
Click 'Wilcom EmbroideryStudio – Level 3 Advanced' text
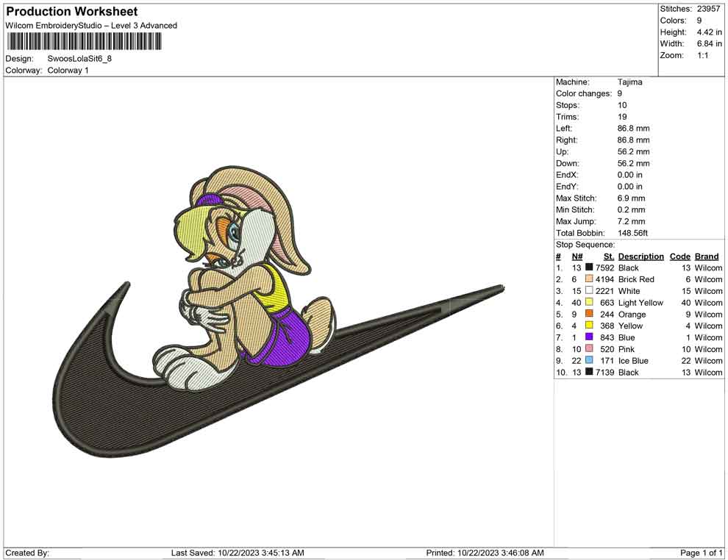click(91, 26)
